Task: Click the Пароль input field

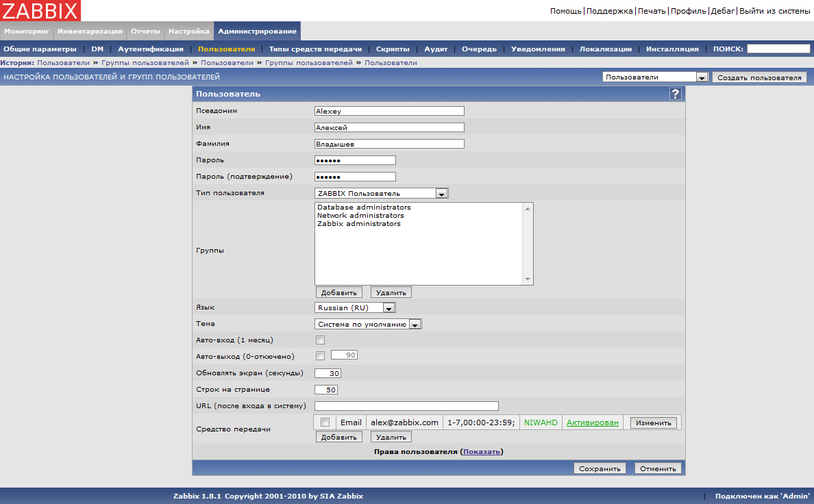Action: pos(355,160)
